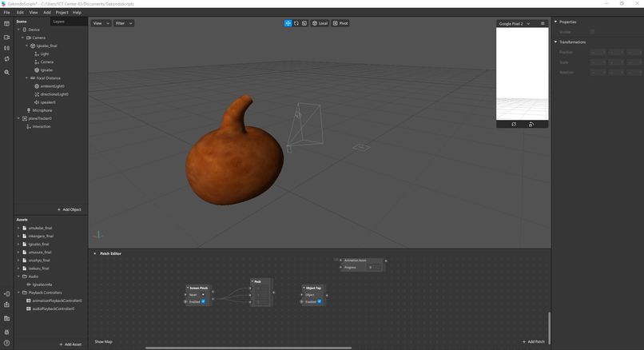The width and height of the screenshot is (644, 350).
Task: Click the search magnifier icon in left sidebar
Action: pyautogui.click(x=6, y=72)
